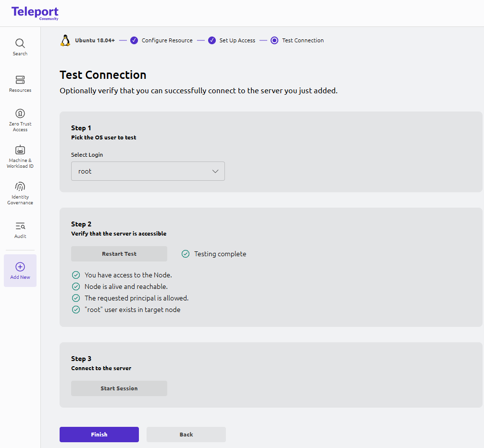This screenshot has width=484, height=448.
Task: Select the Test Connection step indicator
Action: coord(274,40)
